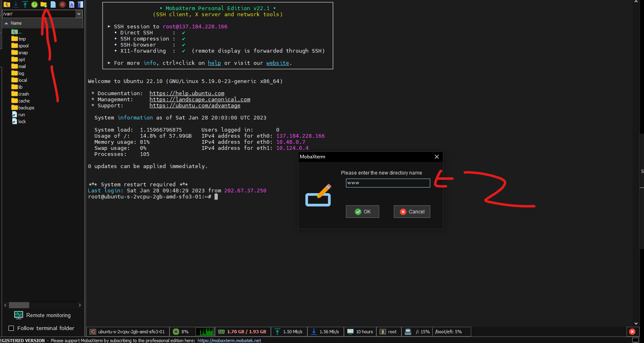Open the tmp folder in file browser
The image size is (644, 343).
(22, 39)
